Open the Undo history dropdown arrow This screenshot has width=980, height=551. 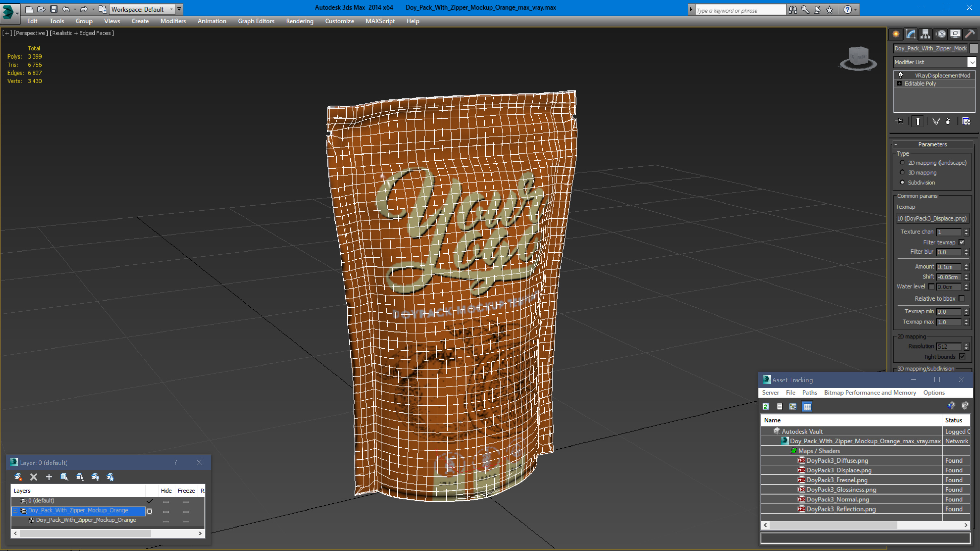74,9
